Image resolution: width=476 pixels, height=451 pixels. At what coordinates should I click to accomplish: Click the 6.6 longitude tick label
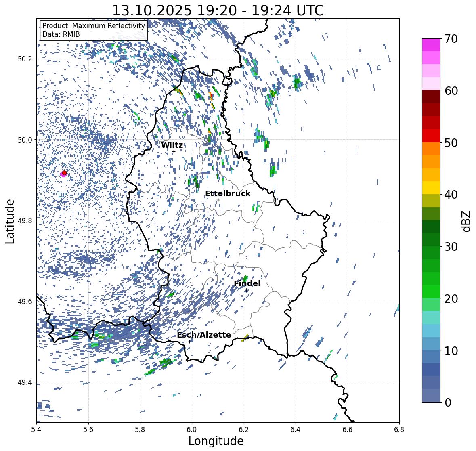[x=347, y=430]
